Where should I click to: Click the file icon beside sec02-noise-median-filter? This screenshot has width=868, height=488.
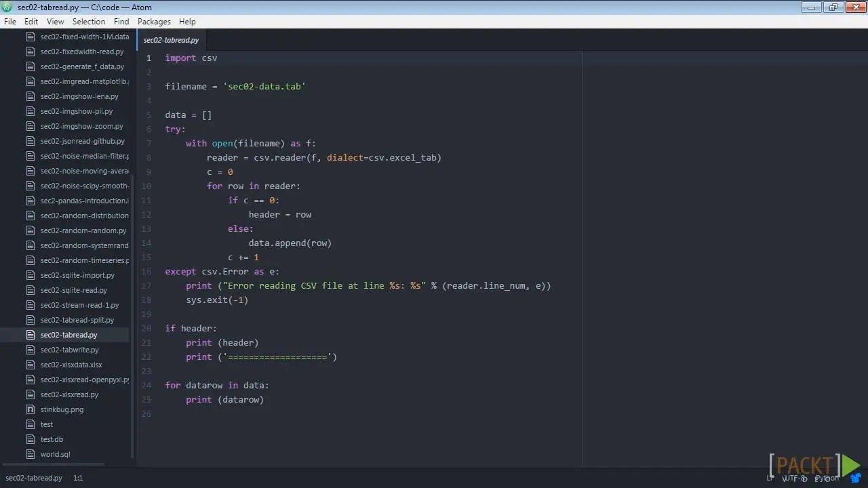tap(30, 156)
